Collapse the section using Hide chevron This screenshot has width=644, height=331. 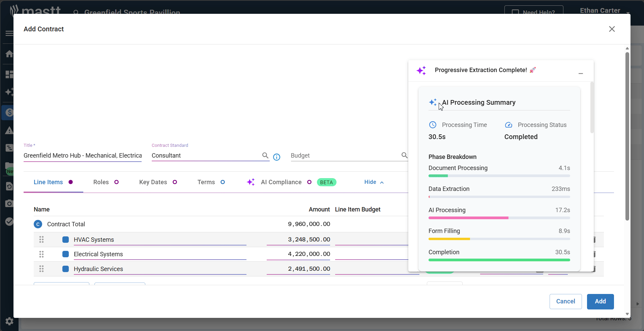(x=382, y=183)
